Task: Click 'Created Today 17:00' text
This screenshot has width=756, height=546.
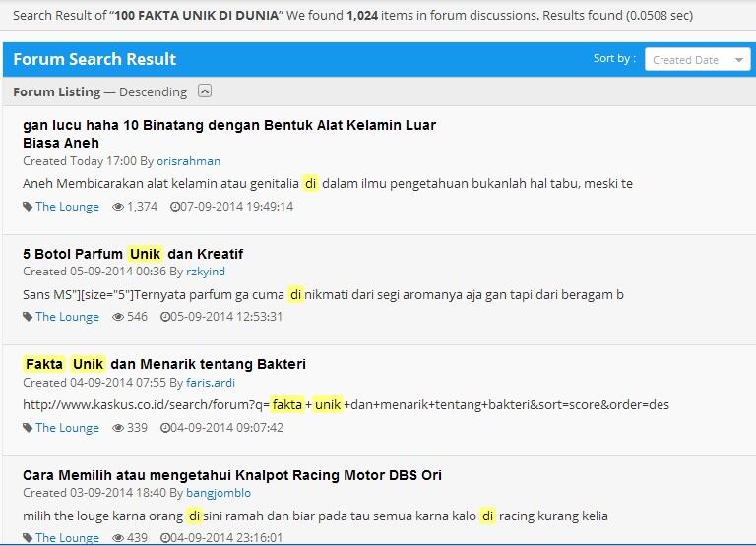Action: point(80,161)
